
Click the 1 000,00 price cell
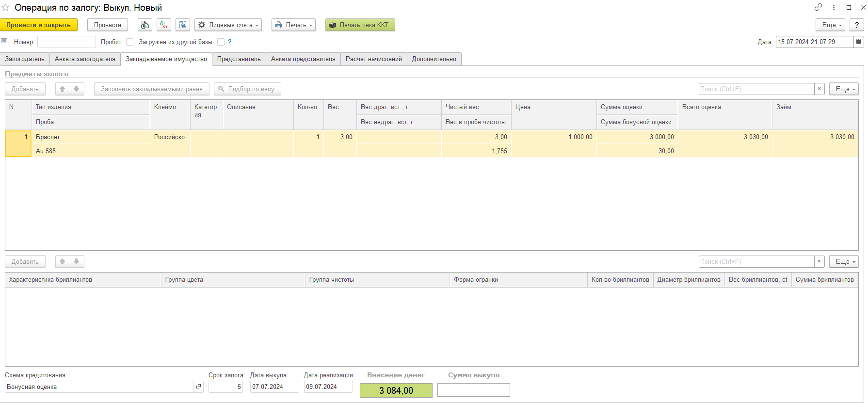554,137
